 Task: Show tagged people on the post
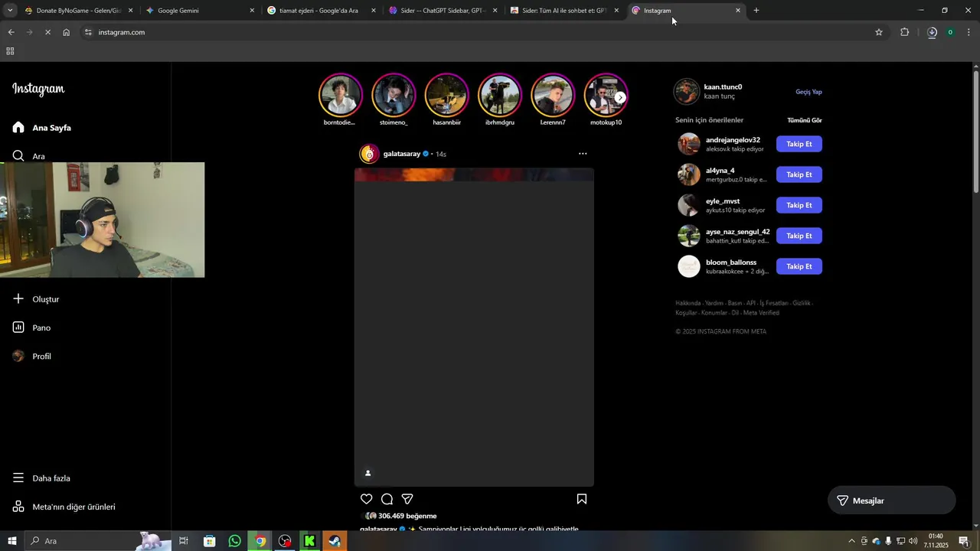point(367,473)
